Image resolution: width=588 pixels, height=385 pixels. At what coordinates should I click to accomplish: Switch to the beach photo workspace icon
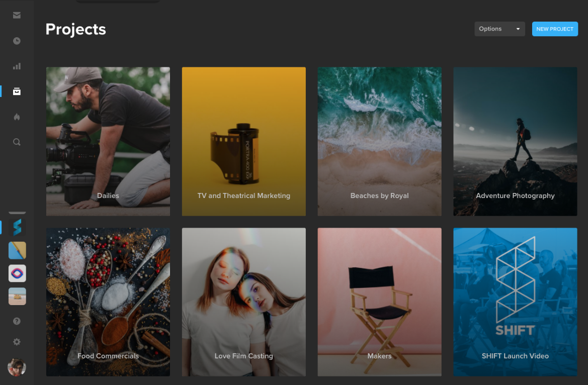[x=17, y=296]
